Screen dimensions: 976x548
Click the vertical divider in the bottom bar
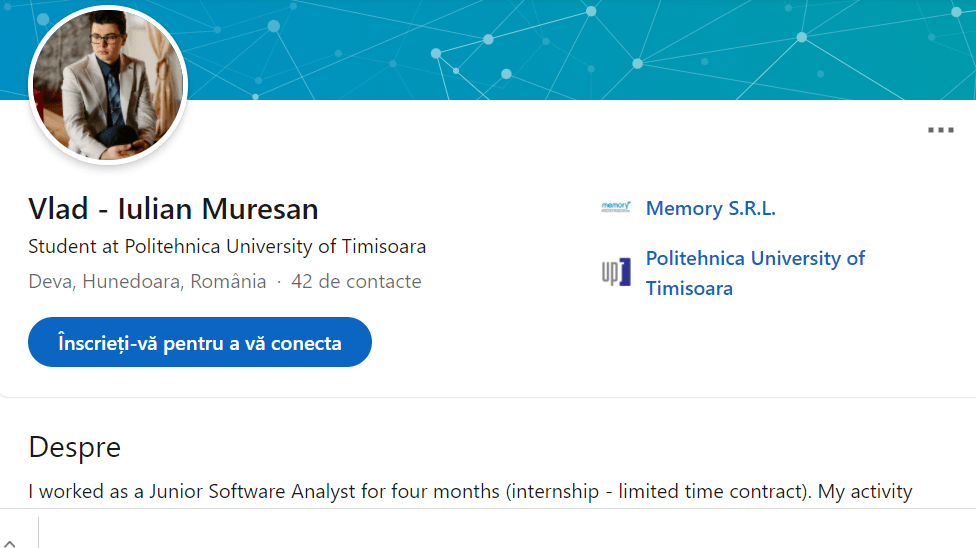click(38, 532)
